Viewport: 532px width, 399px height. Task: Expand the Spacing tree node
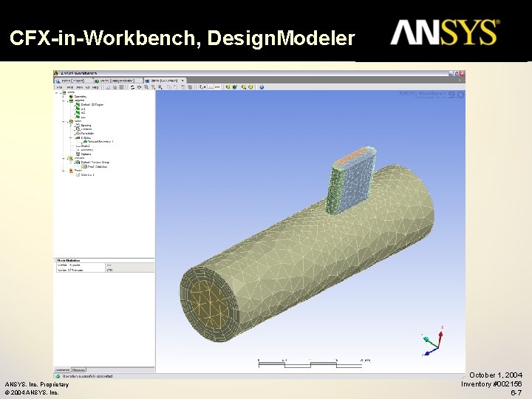pos(71,126)
